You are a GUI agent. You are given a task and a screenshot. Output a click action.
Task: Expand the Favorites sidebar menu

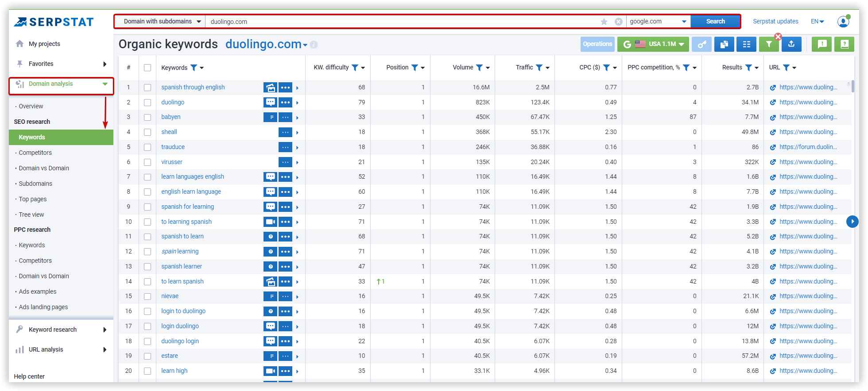click(62, 64)
